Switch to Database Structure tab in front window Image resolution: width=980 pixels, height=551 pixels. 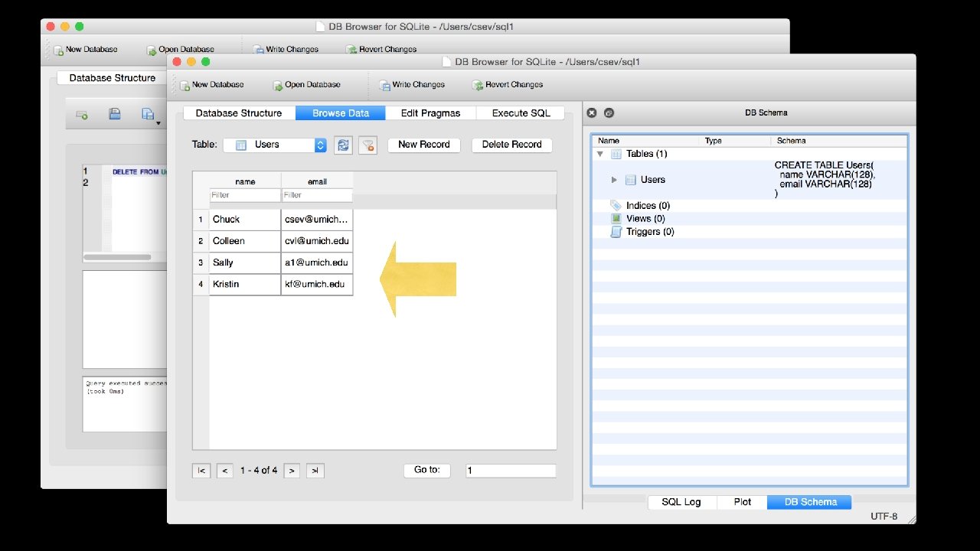[239, 113]
